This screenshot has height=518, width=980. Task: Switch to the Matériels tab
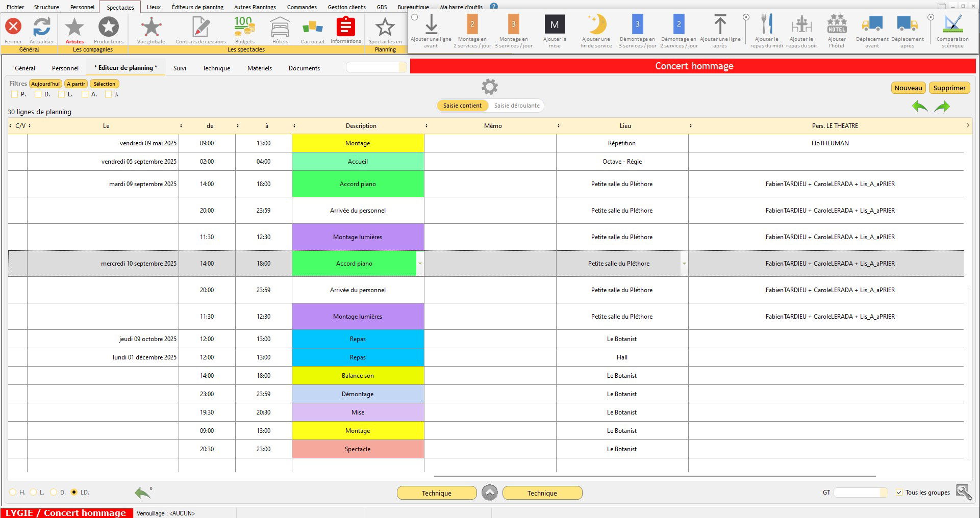259,68
